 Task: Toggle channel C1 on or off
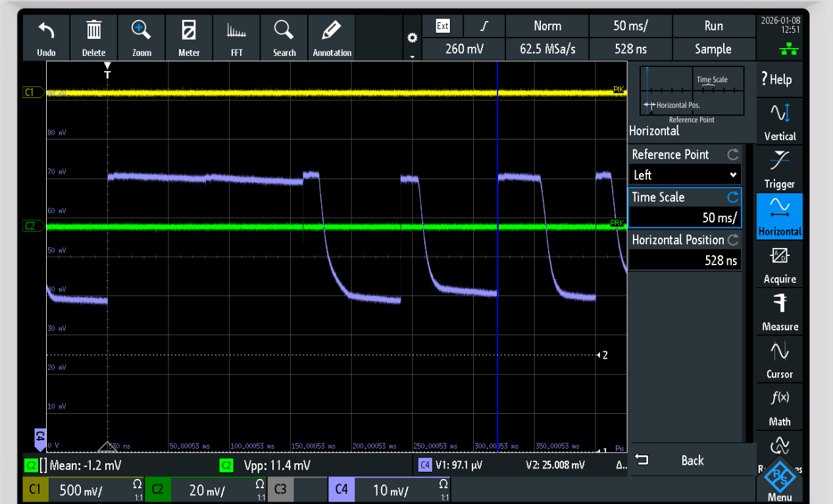point(36,490)
